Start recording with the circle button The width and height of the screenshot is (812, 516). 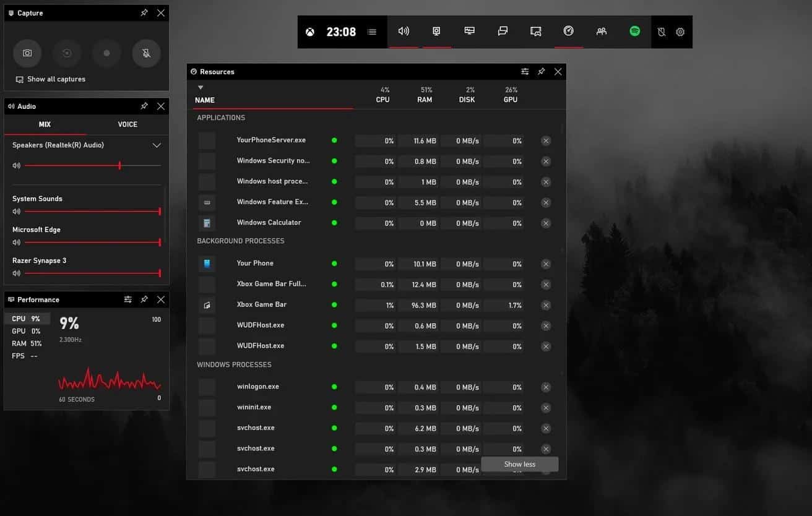pyautogui.click(x=106, y=53)
